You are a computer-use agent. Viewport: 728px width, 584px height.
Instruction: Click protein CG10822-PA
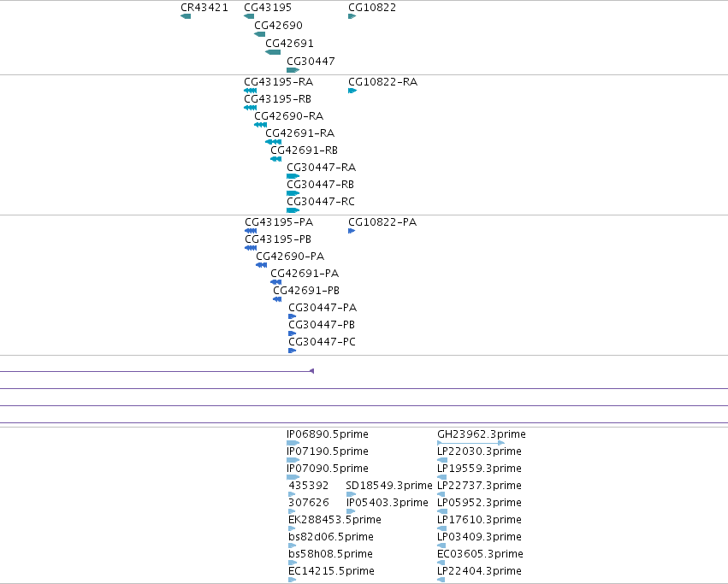point(352,231)
